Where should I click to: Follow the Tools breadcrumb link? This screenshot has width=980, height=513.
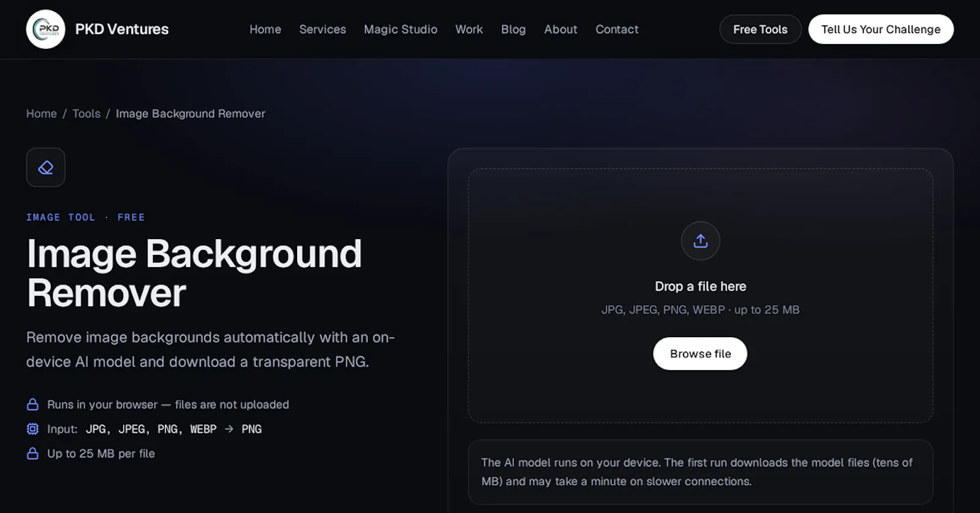click(86, 113)
